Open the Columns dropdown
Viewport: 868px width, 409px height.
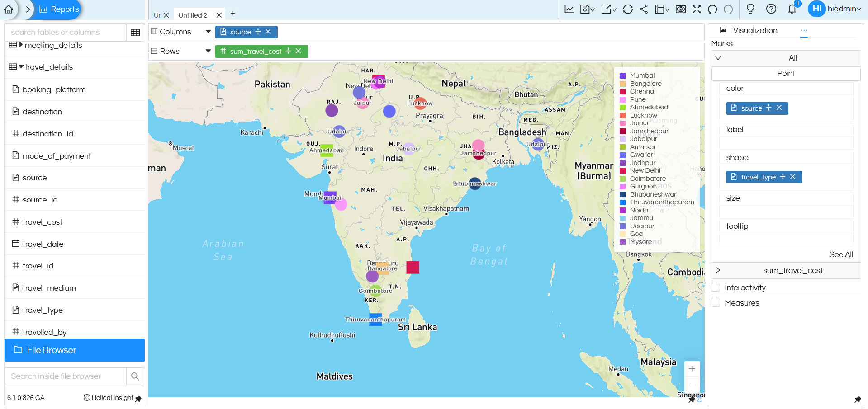(208, 32)
